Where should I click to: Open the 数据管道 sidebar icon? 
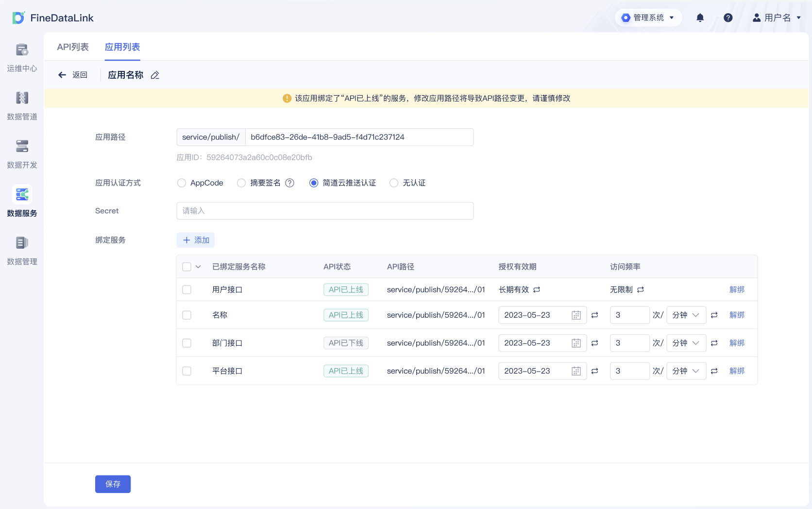click(22, 98)
